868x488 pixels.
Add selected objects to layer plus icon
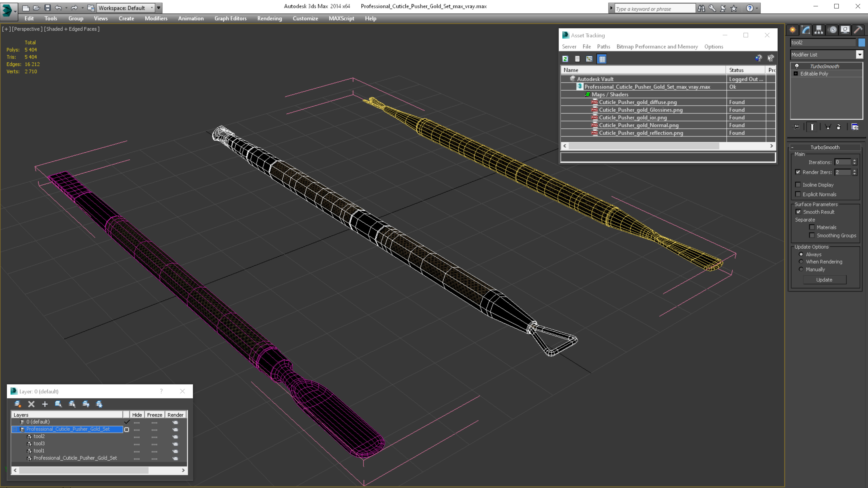point(45,404)
